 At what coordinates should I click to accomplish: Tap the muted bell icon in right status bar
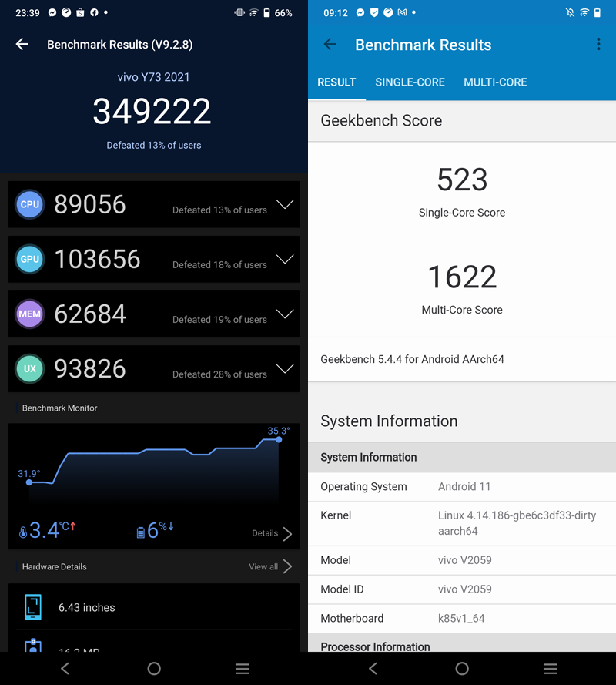(x=570, y=12)
